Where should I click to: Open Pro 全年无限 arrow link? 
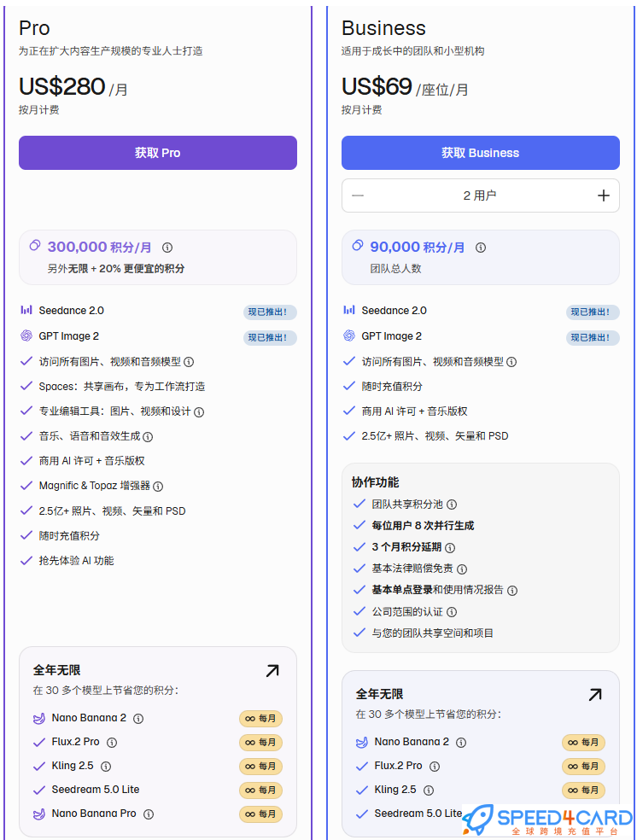coord(272,671)
